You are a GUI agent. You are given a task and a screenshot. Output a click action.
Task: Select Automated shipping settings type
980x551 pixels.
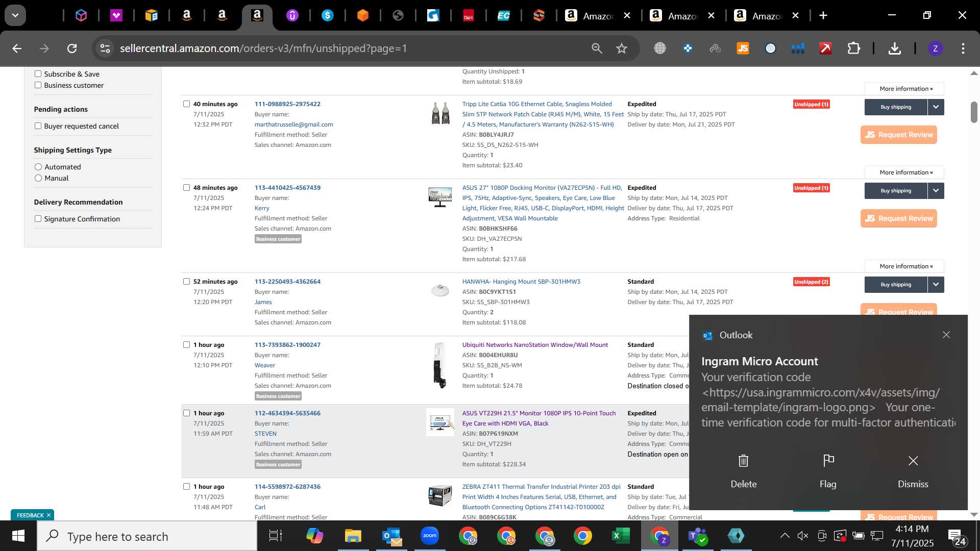point(38,167)
